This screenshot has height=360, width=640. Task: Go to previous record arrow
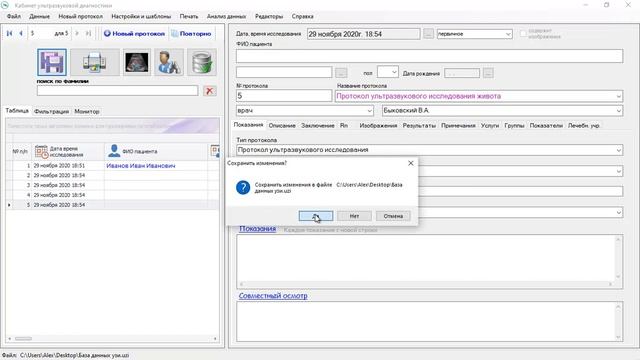(21, 33)
